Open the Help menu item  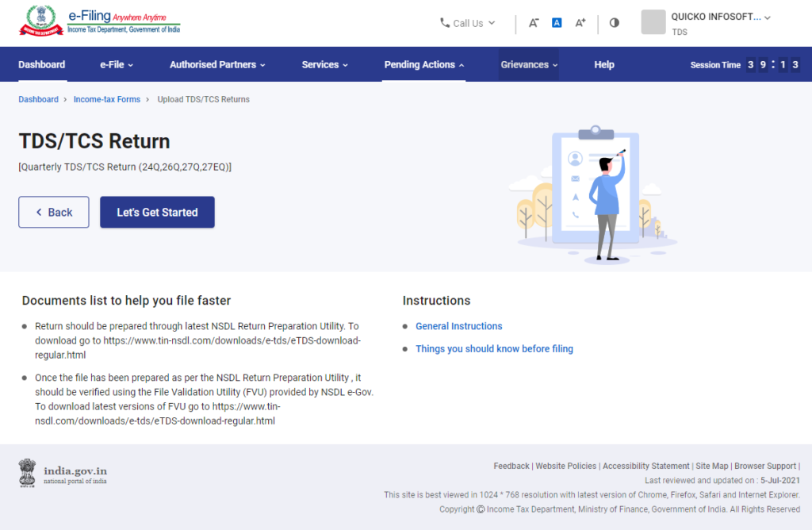pyautogui.click(x=604, y=64)
